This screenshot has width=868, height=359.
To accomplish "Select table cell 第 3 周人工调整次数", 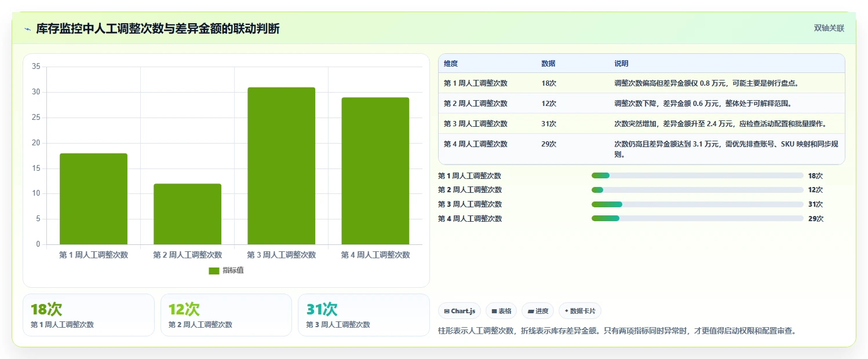I will (x=476, y=124).
